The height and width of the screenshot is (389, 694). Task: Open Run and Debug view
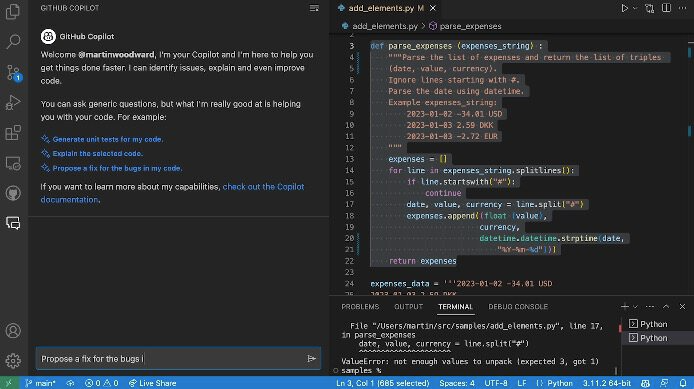tap(13, 102)
